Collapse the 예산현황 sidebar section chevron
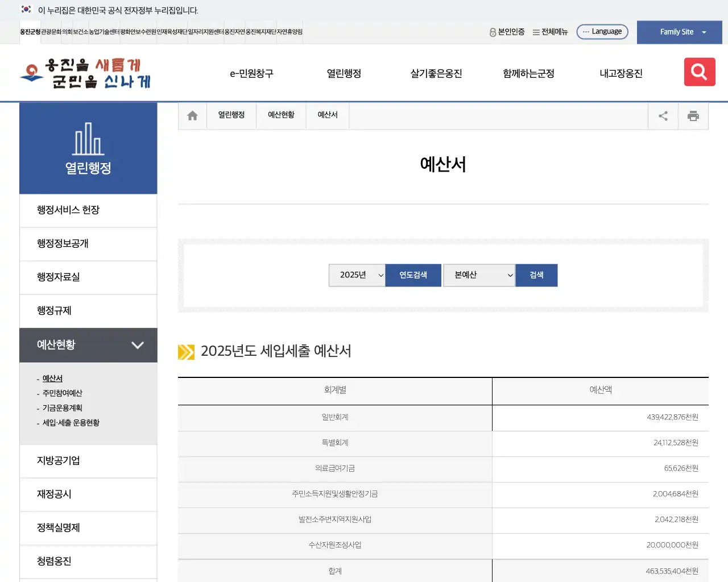The width and height of the screenshot is (728, 582). 137,345
